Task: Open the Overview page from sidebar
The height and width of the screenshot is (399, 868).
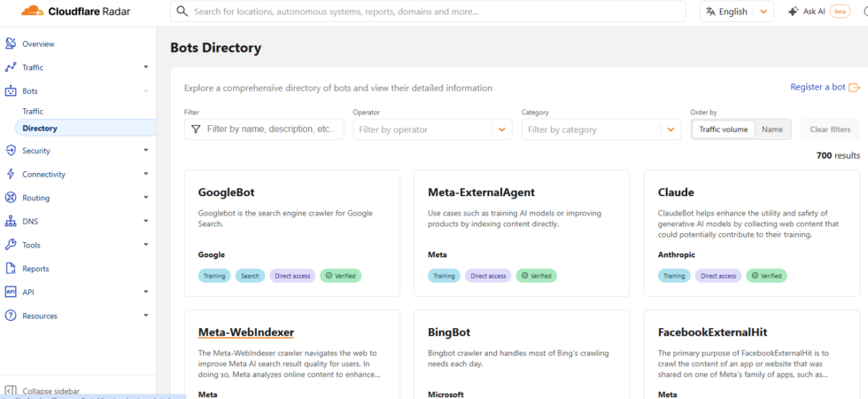Action: coord(38,43)
